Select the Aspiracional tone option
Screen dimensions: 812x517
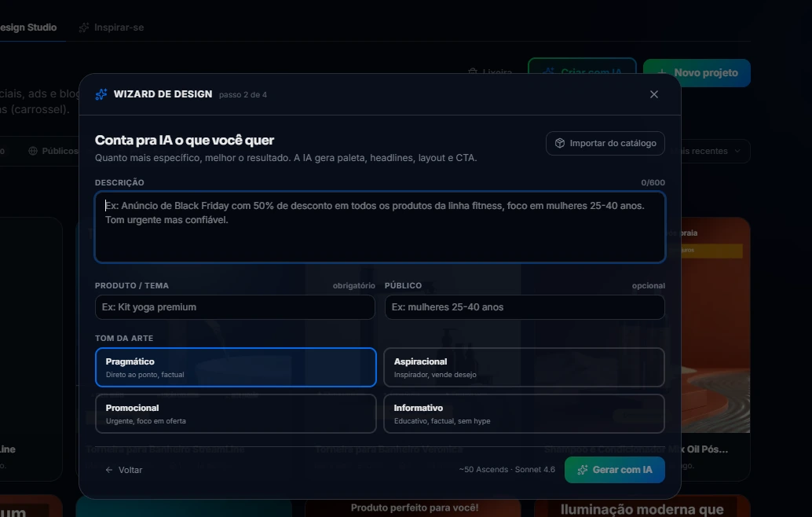524,367
